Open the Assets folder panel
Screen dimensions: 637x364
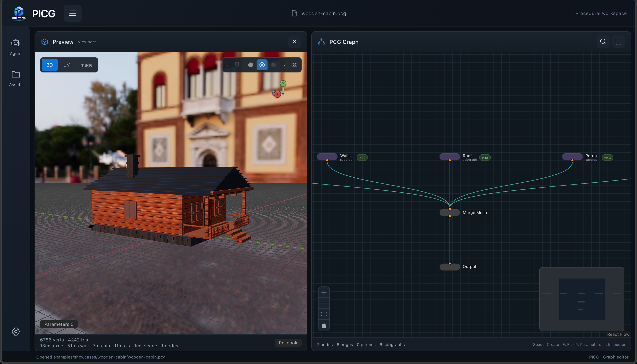coord(16,79)
